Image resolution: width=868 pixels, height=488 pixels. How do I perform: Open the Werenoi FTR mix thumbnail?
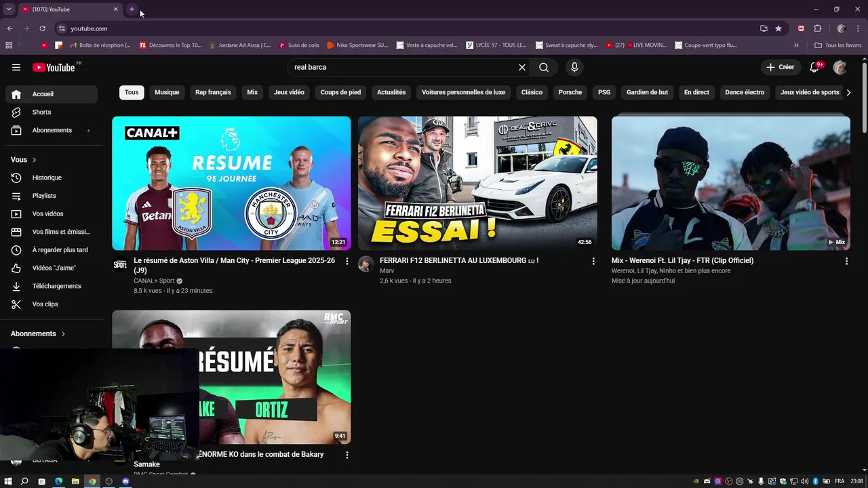point(731,183)
